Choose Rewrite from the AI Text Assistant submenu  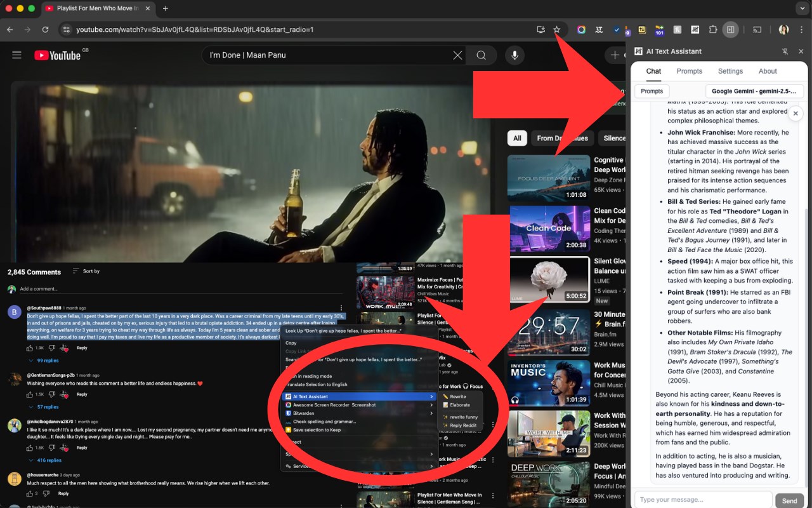pos(457,396)
